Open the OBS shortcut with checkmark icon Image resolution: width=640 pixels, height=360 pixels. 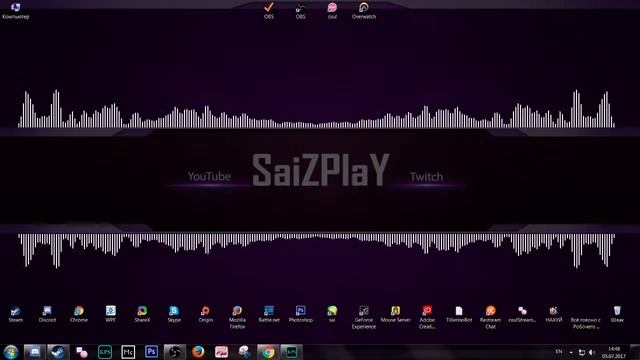coord(269,11)
